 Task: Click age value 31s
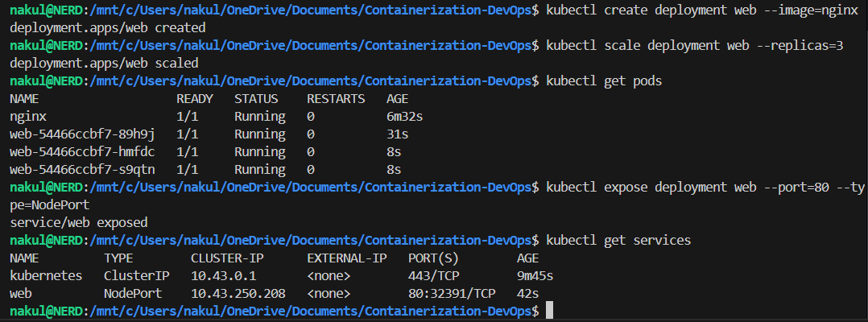pos(397,134)
